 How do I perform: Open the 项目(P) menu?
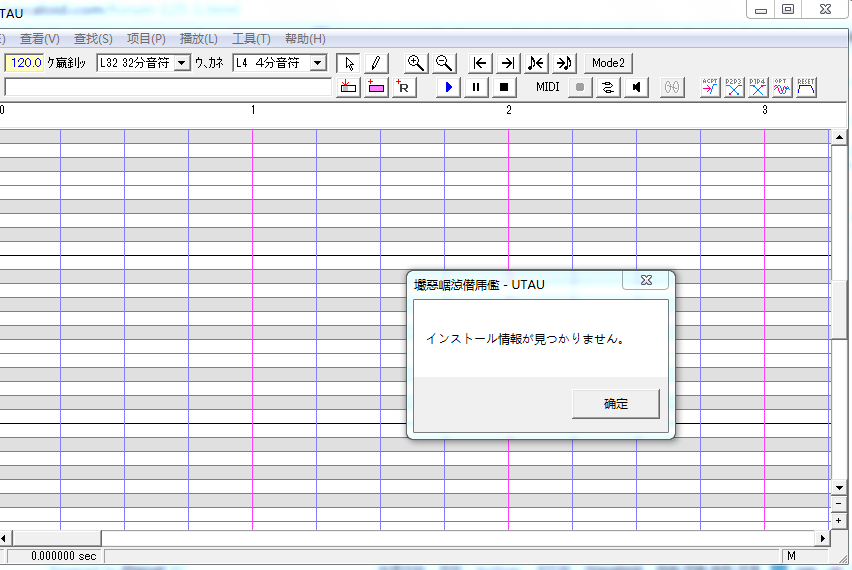pos(146,39)
